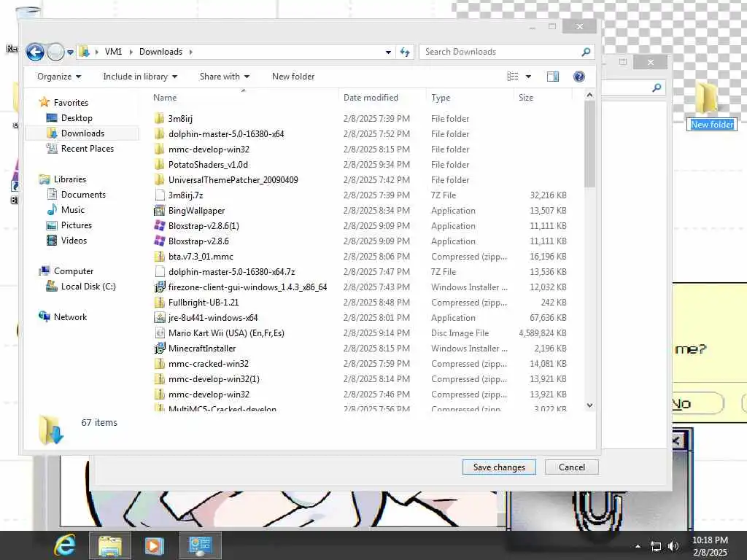
Task: Select the Mario Kart Wii disc image icon
Action: [x=160, y=332]
